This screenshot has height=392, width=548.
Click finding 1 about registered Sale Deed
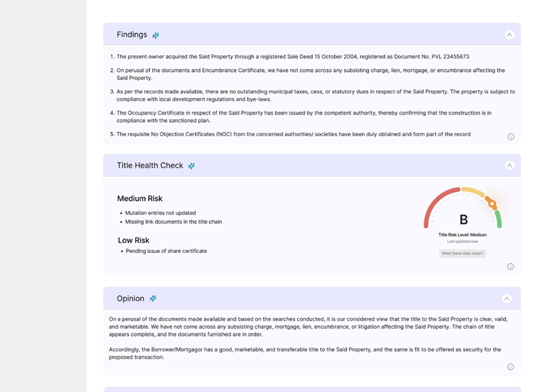[293, 57]
